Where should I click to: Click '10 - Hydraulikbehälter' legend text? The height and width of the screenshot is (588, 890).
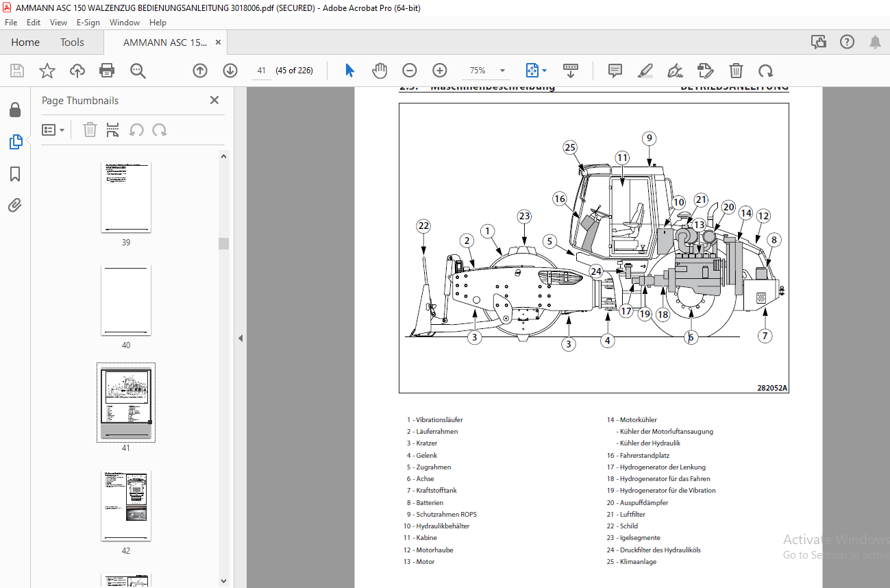click(436, 526)
